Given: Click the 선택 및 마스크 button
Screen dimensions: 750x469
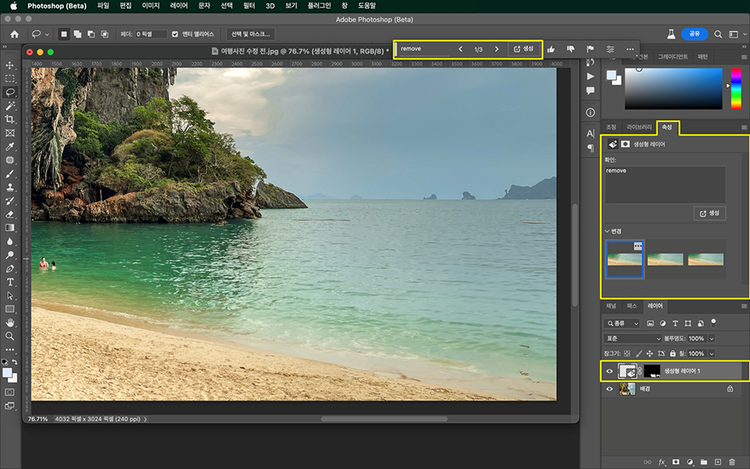Looking at the screenshot, I should [251, 33].
